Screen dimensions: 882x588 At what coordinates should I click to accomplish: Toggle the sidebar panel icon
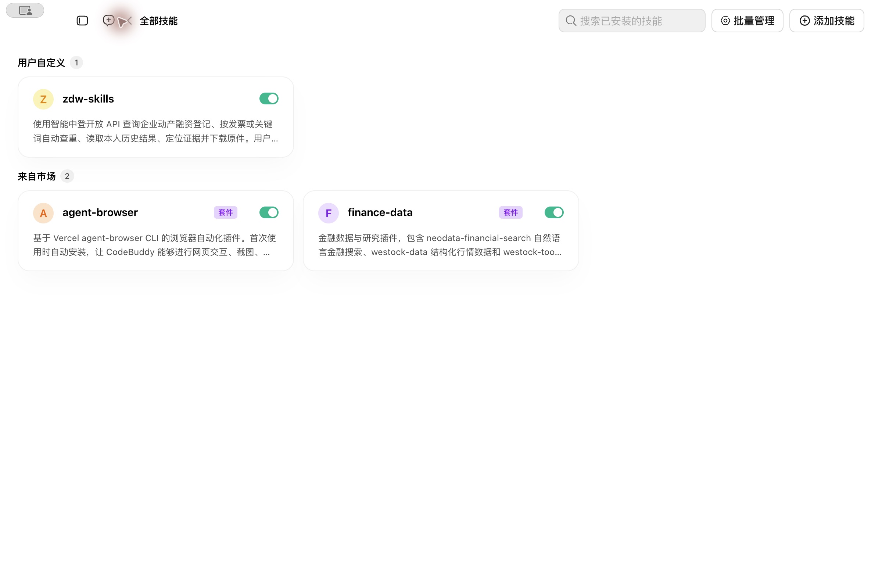tap(82, 21)
